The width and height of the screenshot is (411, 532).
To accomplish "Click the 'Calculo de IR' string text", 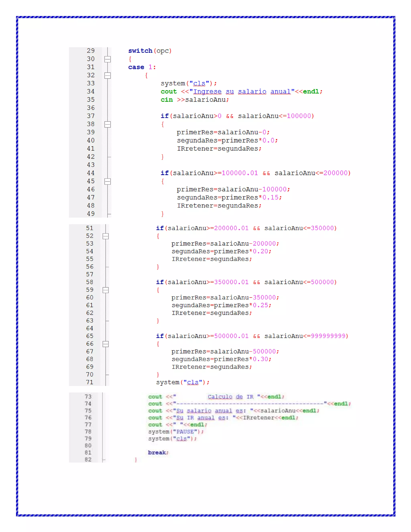I will pos(230,396).
